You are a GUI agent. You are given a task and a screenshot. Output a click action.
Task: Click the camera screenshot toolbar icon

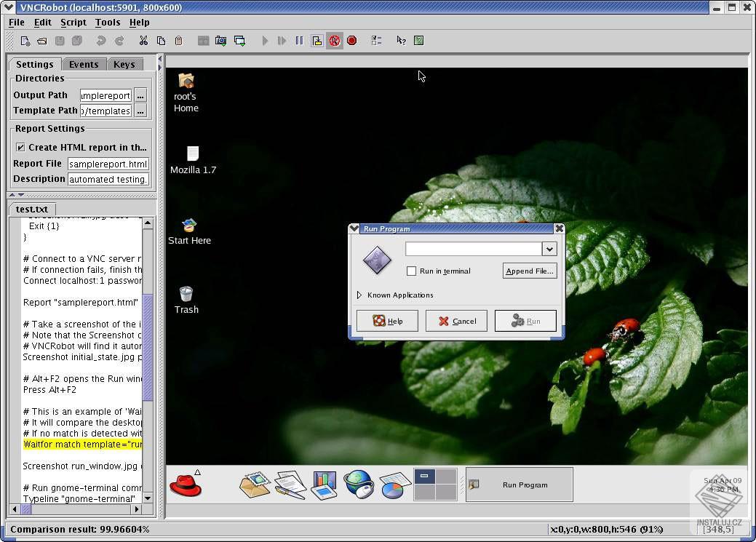click(221, 41)
